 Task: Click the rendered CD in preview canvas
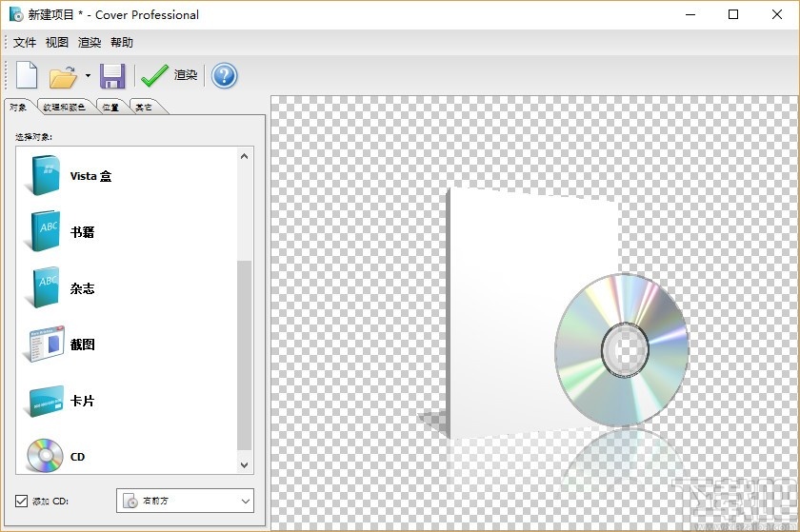point(622,350)
